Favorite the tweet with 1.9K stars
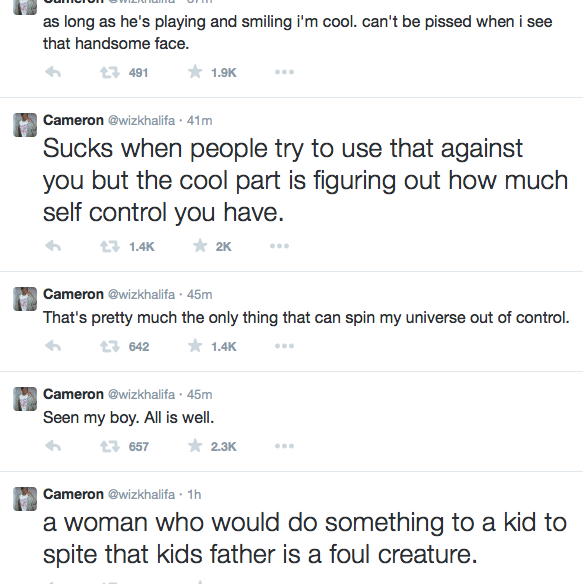The image size is (583, 584). pyautogui.click(x=195, y=72)
